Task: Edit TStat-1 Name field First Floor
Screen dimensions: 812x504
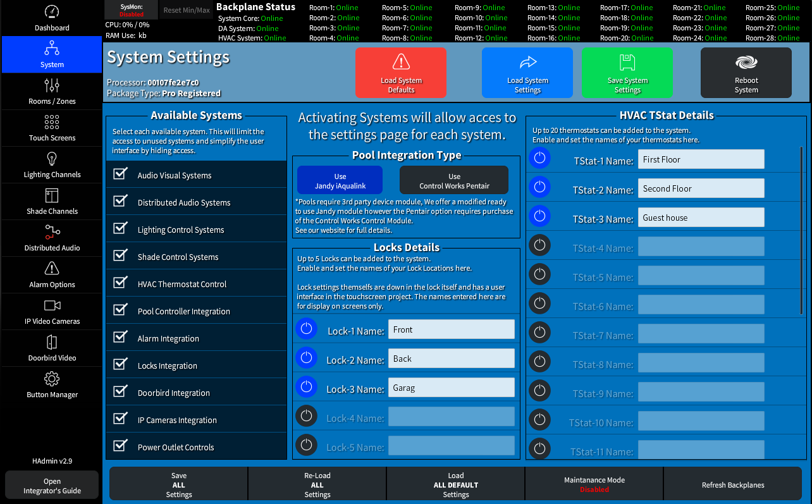Action: 701,159
